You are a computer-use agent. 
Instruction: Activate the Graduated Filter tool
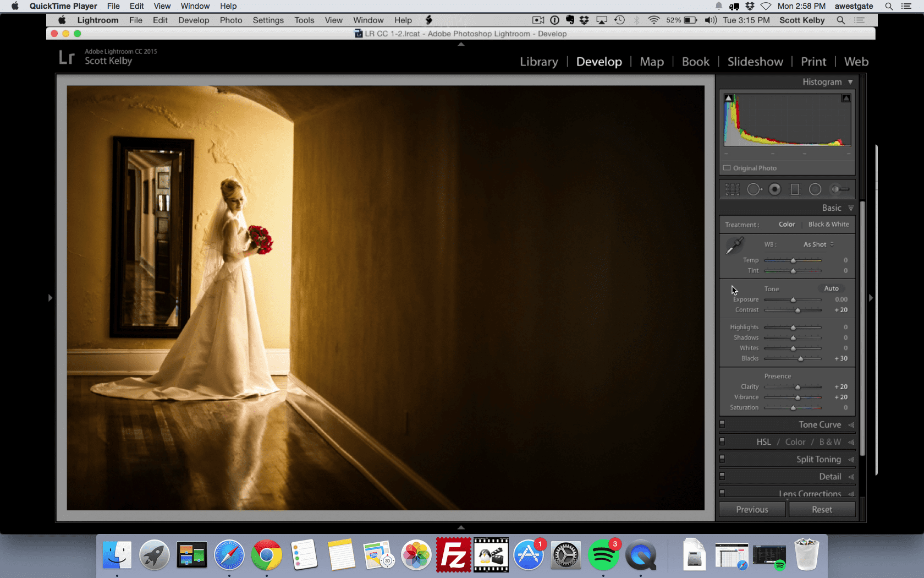[795, 189]
